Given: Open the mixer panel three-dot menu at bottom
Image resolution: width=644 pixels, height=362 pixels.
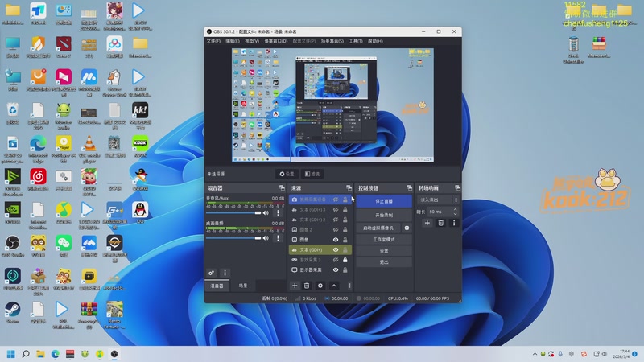Looking at the screenshot, I should click(x=225, y=273).
